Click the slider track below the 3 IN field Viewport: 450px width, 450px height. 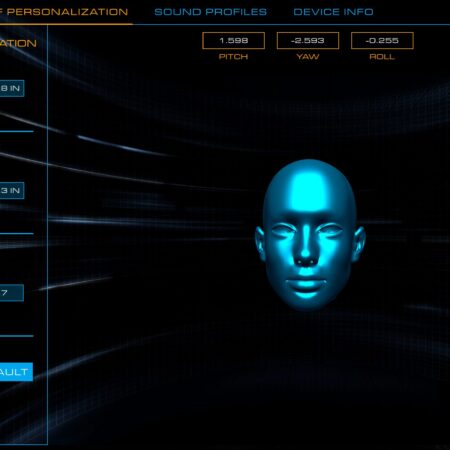coord(17,233)
